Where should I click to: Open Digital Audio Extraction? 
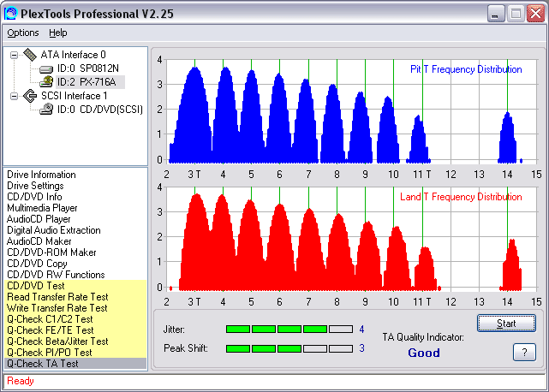pos(54,230)
